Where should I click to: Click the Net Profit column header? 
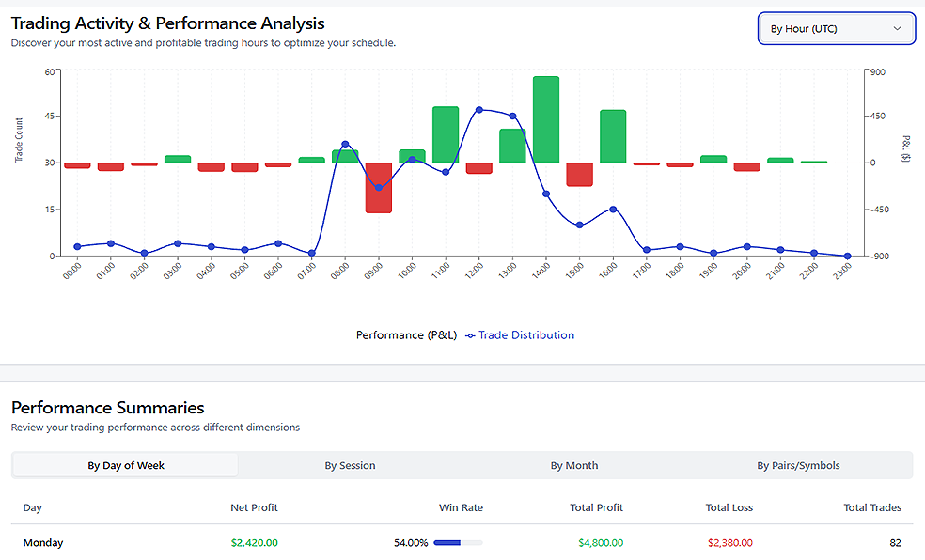pos(254,507)
